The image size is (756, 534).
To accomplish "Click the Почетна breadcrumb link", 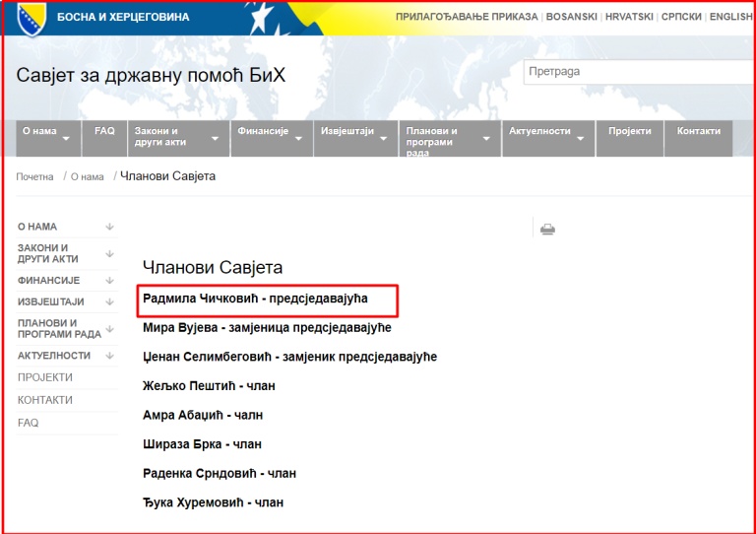I will coord(34,176).
